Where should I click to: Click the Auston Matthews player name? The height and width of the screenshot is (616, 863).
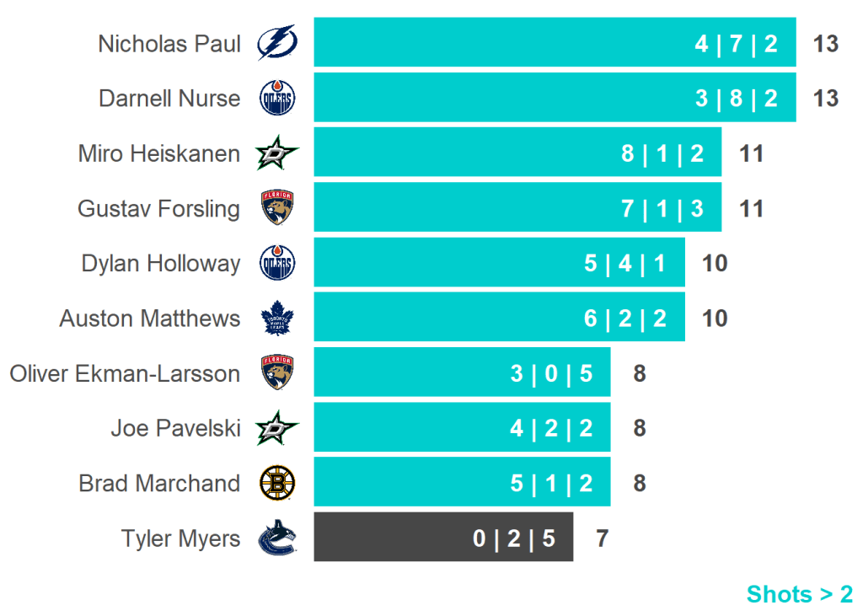pos(149,319)
